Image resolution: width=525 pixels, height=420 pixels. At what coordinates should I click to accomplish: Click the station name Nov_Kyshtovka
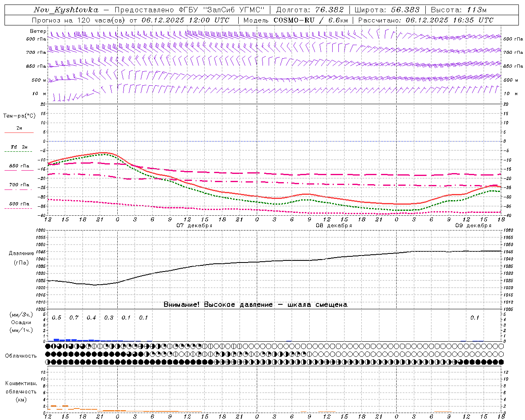click(x=66, y=10)
